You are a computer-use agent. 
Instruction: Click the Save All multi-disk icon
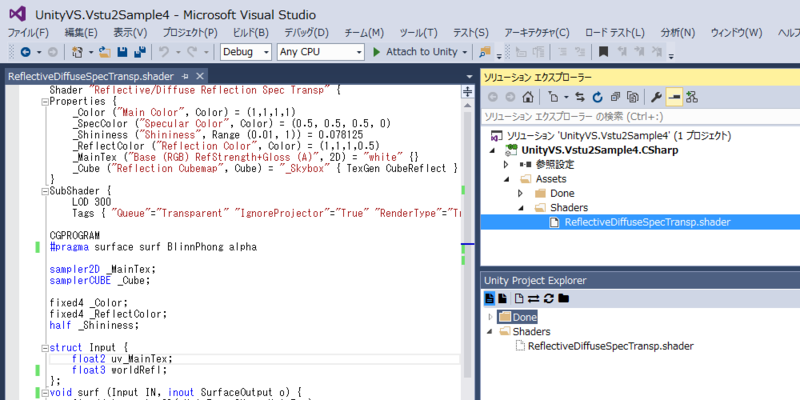(x=139, y=52)
